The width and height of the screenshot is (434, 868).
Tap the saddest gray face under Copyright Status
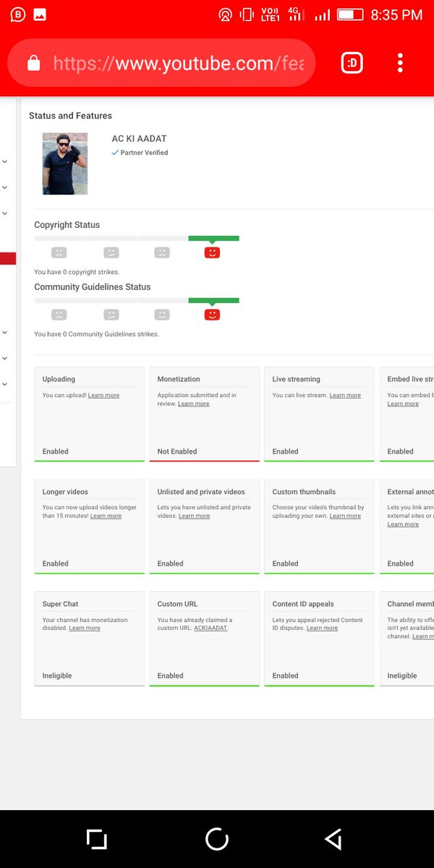(x=59, y=252)
